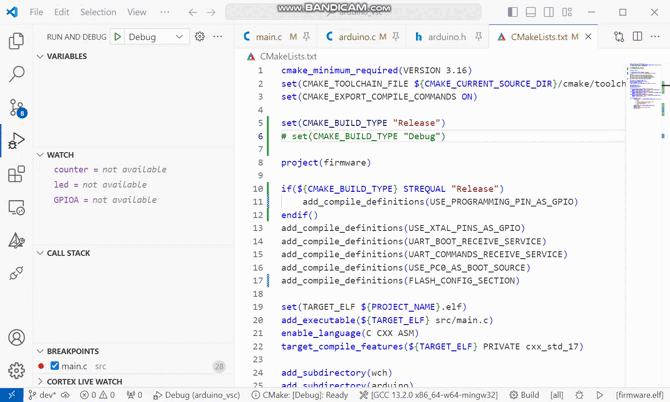Open errors and warnings count in status bar
Viewport: 670px width, 402px height.
(x=98, y=395)
